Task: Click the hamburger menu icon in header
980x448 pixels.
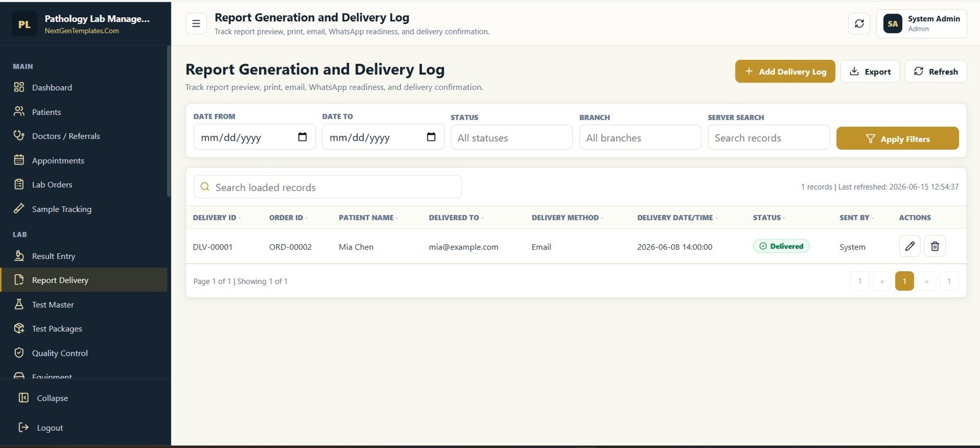Action: tap(196, 23)
